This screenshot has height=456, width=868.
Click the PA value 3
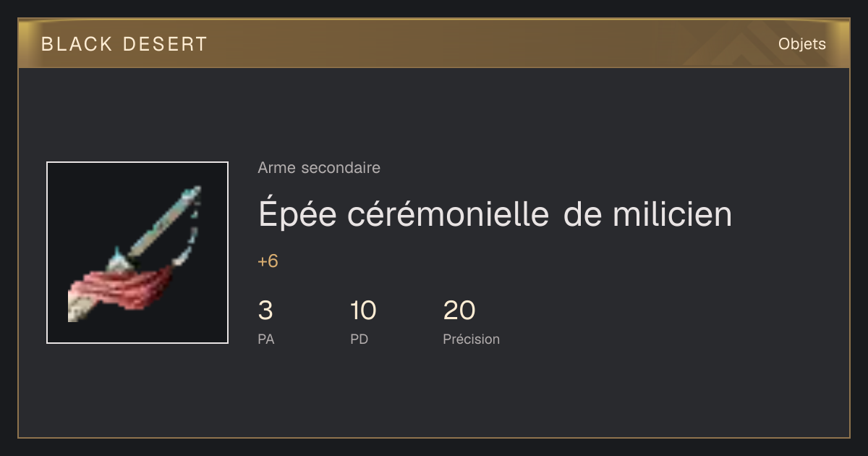tap(265, 311)
